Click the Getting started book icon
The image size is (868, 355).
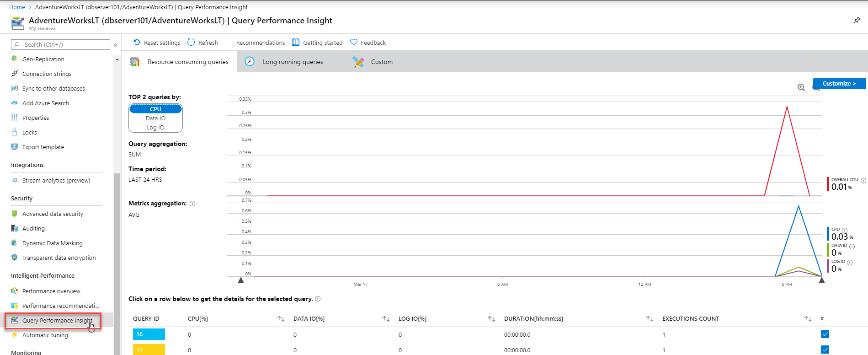[x=296, y=42]
